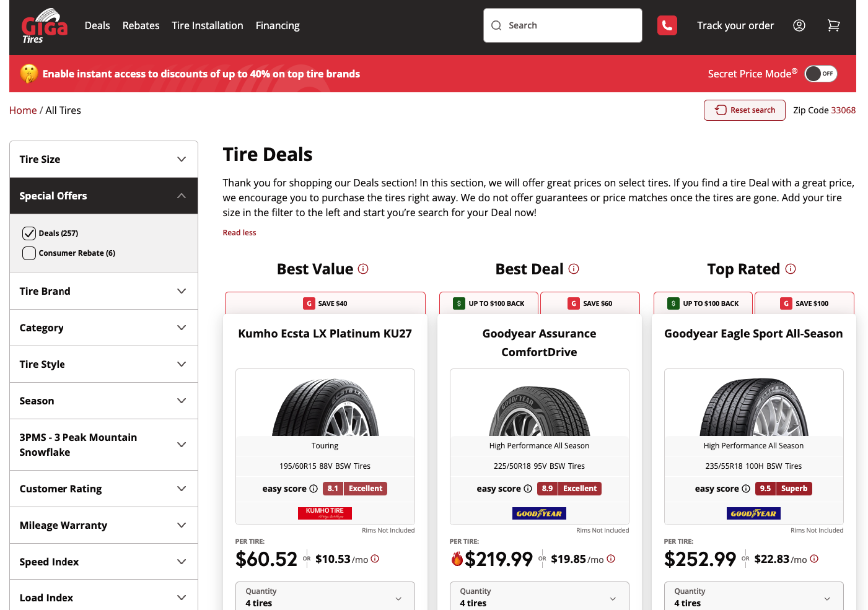Check the Consumer Rebate (6) checkbox
Screen dimensions: 868x610
29,253
